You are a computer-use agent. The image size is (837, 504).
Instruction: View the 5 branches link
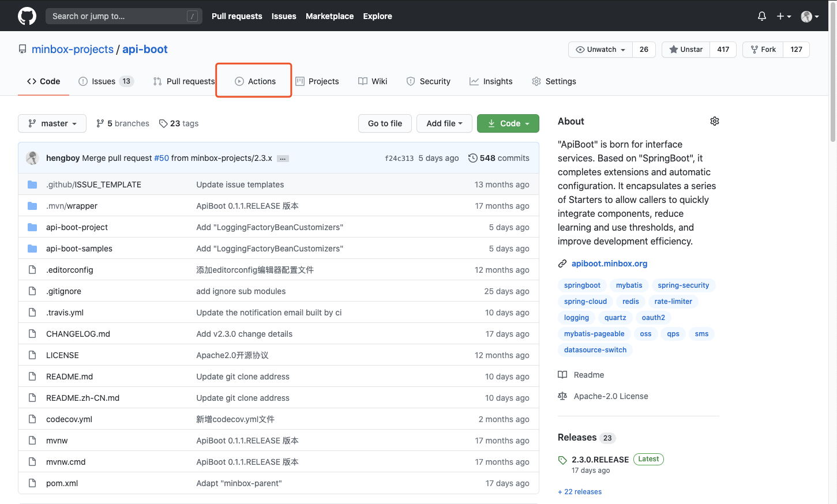(x=123, y=123)
